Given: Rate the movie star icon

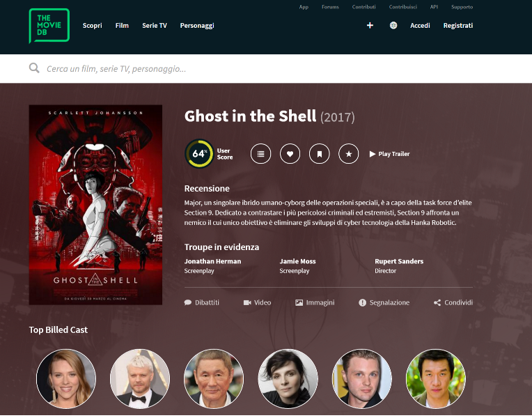Looking at the screenshot, I should [348, 154].
